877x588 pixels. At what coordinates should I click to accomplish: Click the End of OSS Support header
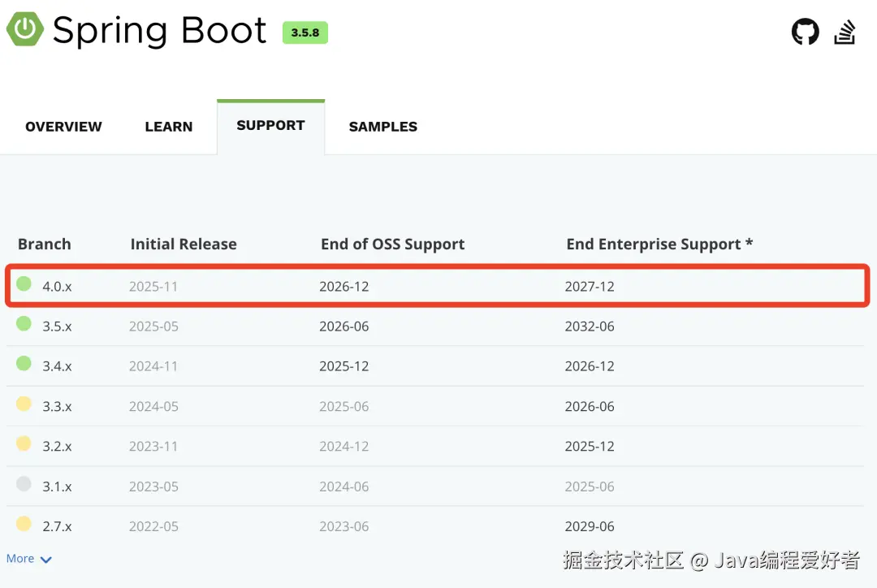point(393,244)
